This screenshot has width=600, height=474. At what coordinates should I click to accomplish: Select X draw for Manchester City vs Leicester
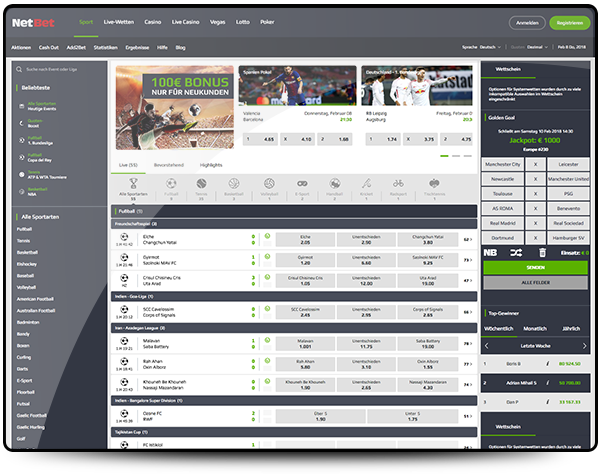click(535, 164)
